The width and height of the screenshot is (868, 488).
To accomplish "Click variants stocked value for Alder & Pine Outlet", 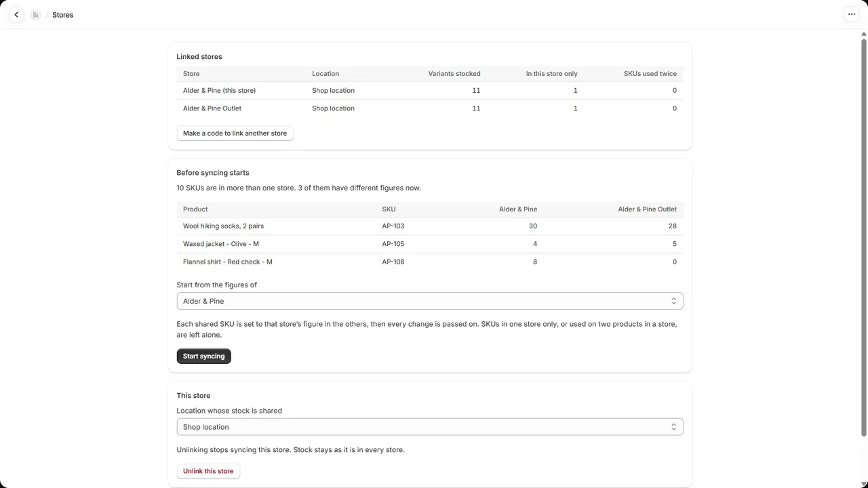I will point(477,108).
